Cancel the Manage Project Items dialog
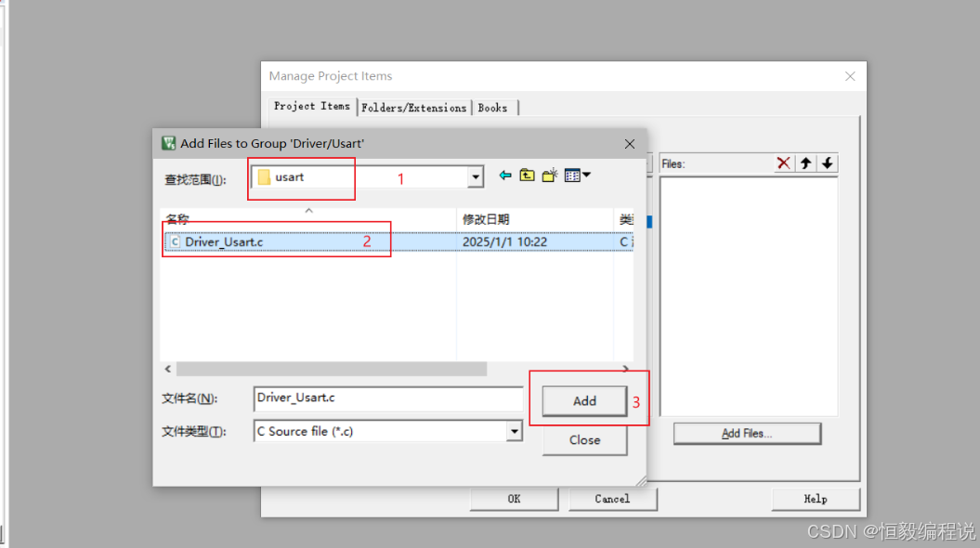This screenshot has height=548, width=980. (612, 499)
